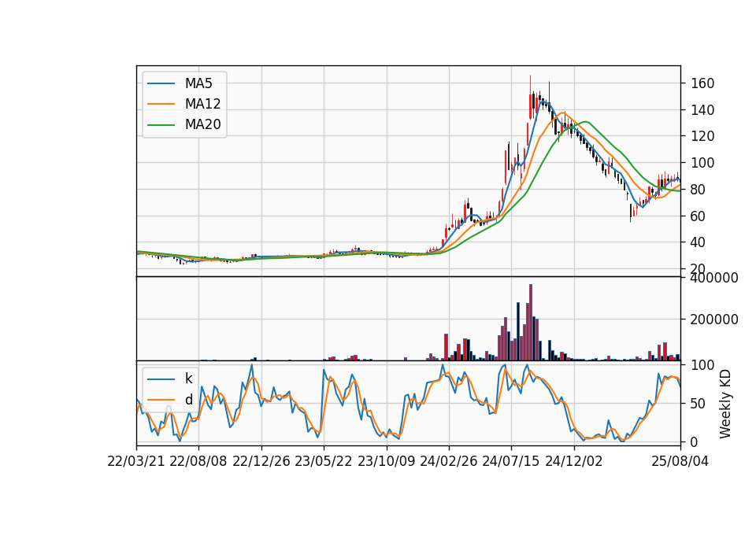Click the k legend label
The image size is (756, 543).
tap(188, 379)
